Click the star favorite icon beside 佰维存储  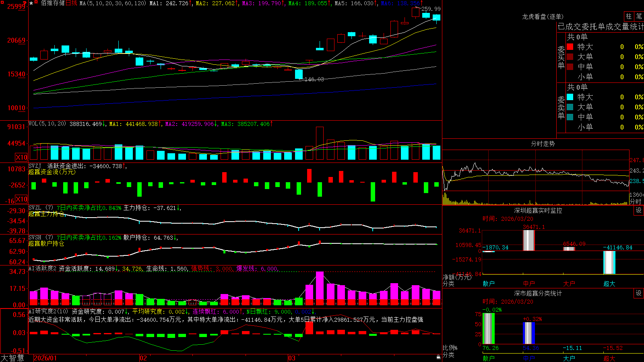point(31,3)
